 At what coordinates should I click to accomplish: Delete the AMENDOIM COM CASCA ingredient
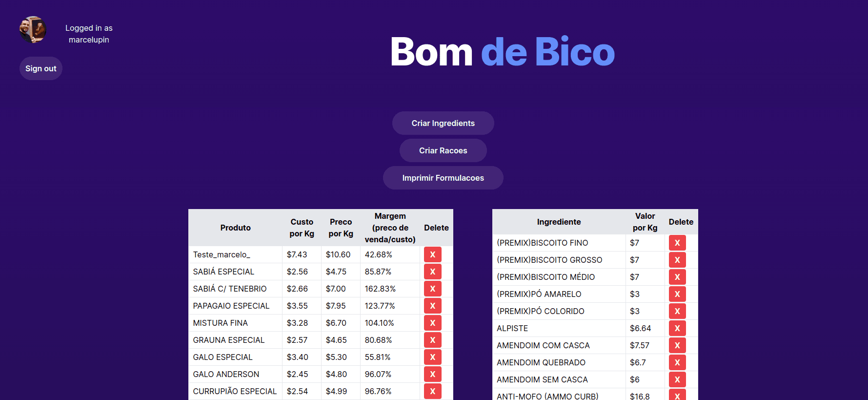pyautogui.click(x=677, y=345)
